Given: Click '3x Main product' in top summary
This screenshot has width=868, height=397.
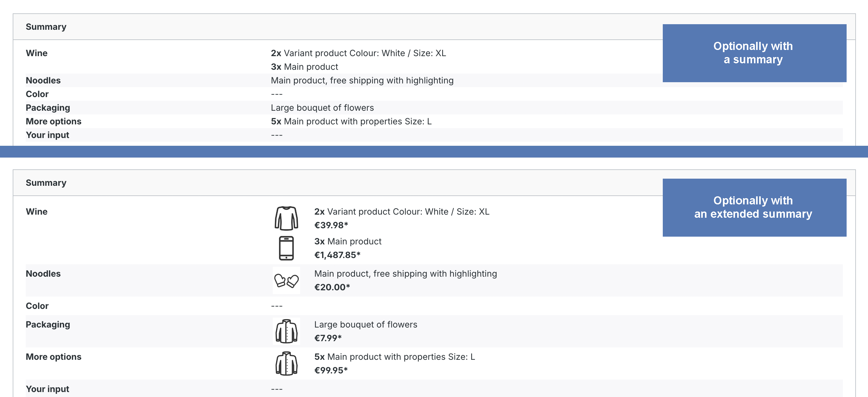Looking at the screenshot, I should point(304,67).
